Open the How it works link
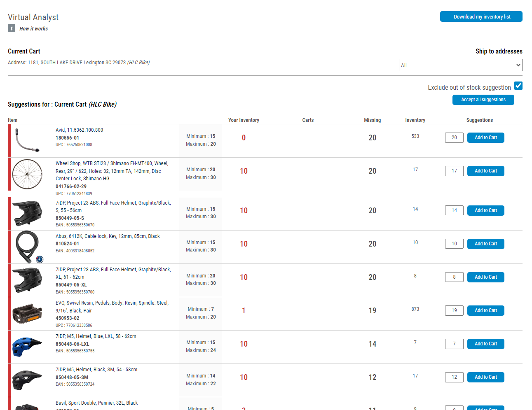Screen dimensions: 532x410 coord(33,29)
